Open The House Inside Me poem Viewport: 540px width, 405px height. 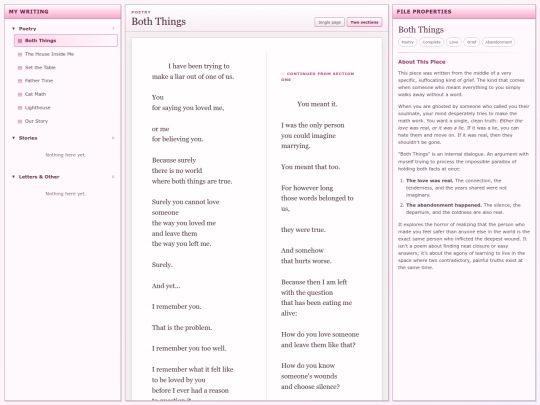point(66,54)
